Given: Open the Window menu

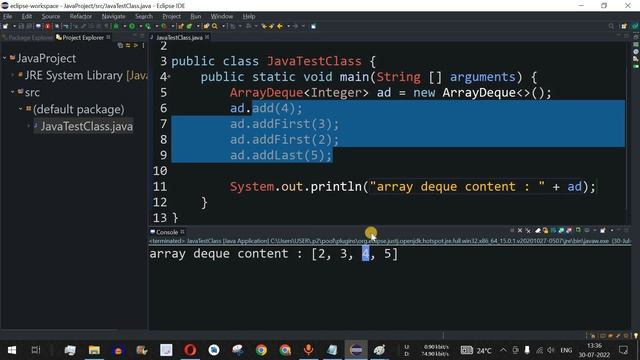Looking at the screenshot, I should (222, 16).
